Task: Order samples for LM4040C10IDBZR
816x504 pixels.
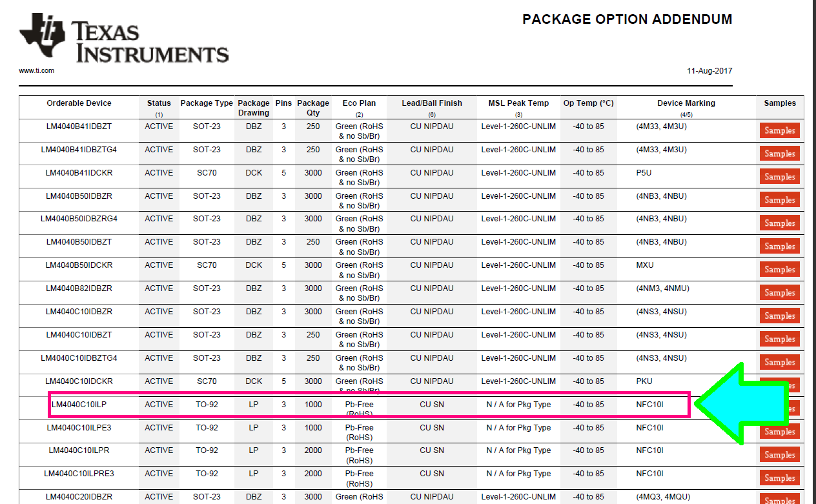Action: 780,316
